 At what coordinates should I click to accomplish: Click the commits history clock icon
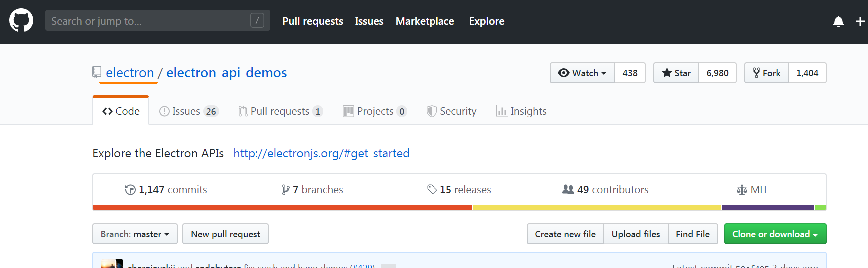(x=130, y=190)
